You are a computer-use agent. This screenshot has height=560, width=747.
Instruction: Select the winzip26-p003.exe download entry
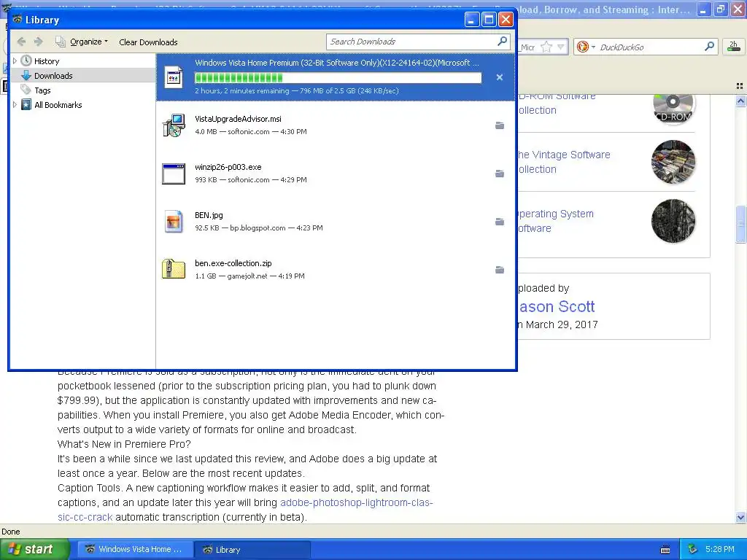(336, 174)
